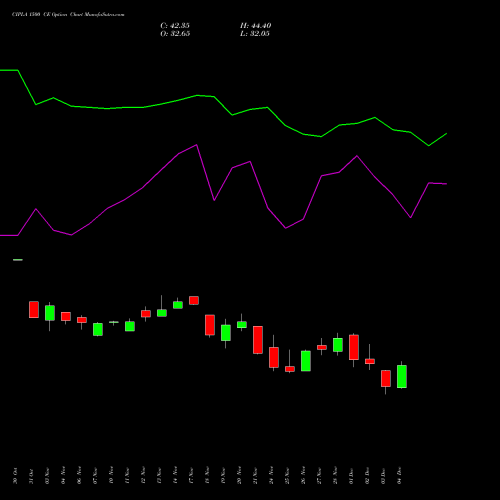Image resolution: width=500 pixels, height=500 pixels.
Task: Click the 31 Oct date label
Action: tap(31, 476)
